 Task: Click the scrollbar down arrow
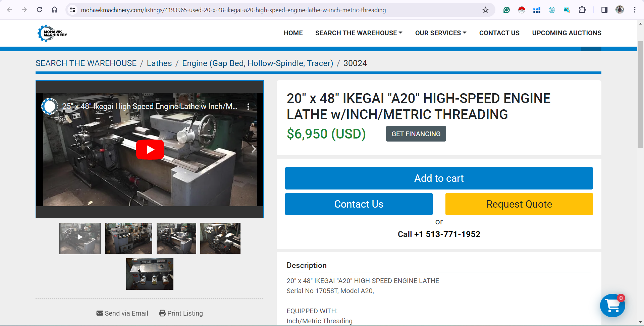coord(640,322)
